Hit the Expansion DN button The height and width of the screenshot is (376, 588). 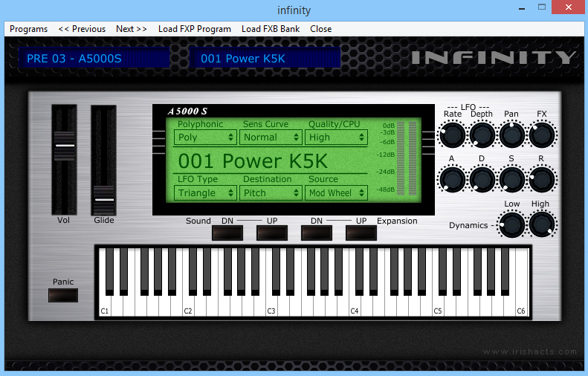pos(317,233)
